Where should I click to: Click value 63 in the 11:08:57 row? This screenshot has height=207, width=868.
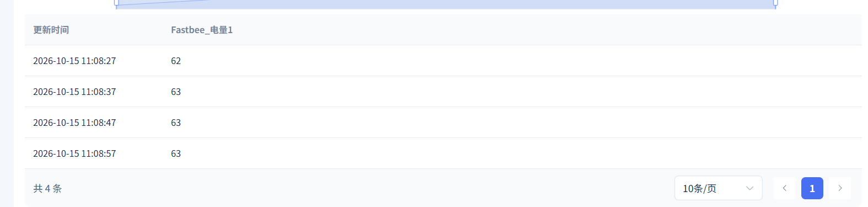coord(176,153)
